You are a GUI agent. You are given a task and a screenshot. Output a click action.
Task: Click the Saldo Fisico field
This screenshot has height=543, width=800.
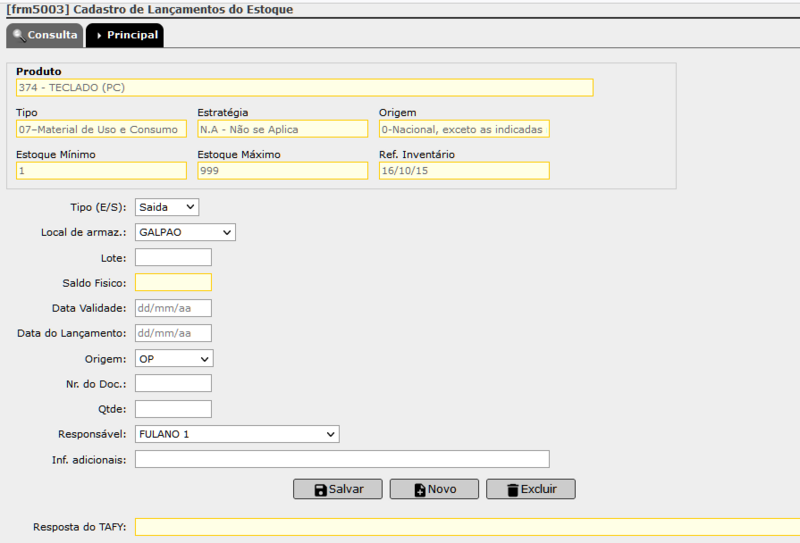pos(173,283)
